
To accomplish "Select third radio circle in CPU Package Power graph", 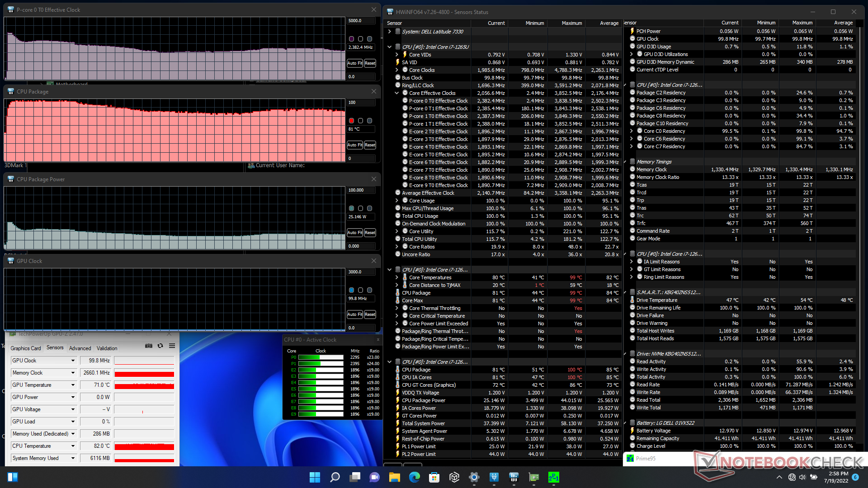I will coord(369,208).
